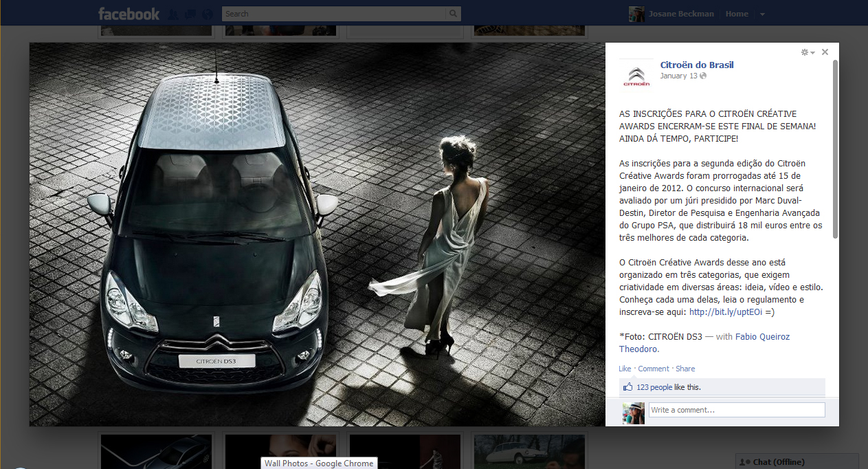
Task: Open the vintage white car thumbnail below viewer
Action: [528, 451]
